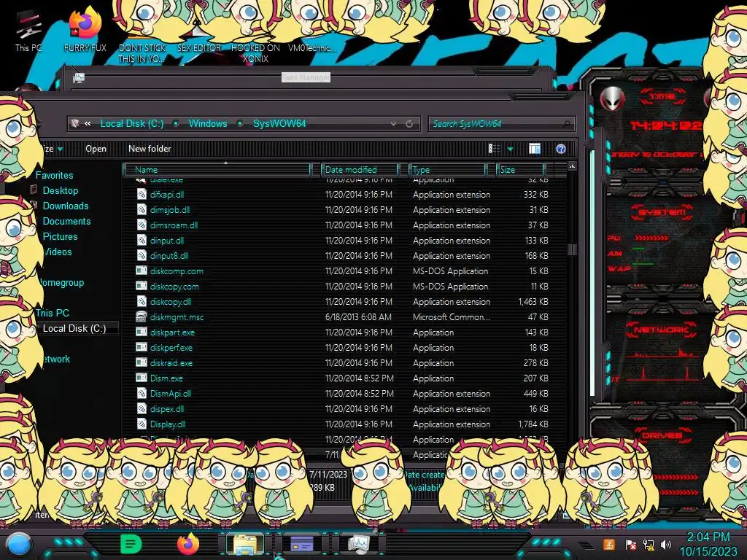This screenshot has height=560, width=747.
Task: Click Task Manager window title icon
Action: 79,77
